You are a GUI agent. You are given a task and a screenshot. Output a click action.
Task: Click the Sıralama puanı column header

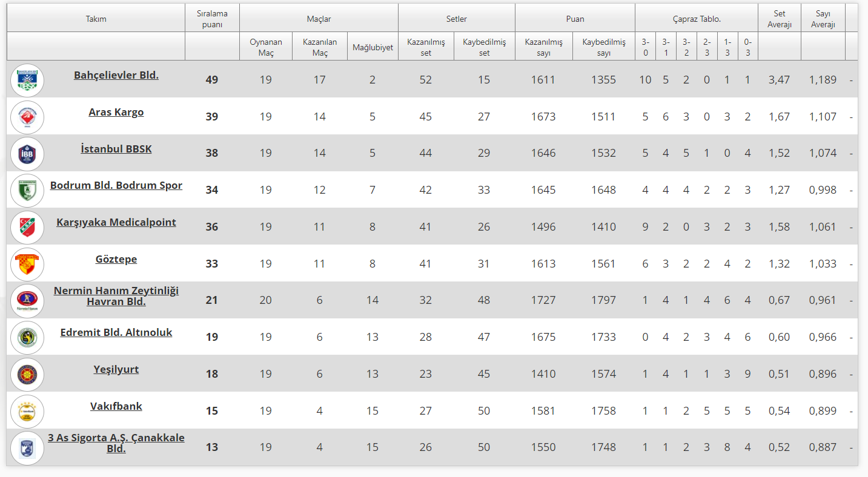[212, 19]
